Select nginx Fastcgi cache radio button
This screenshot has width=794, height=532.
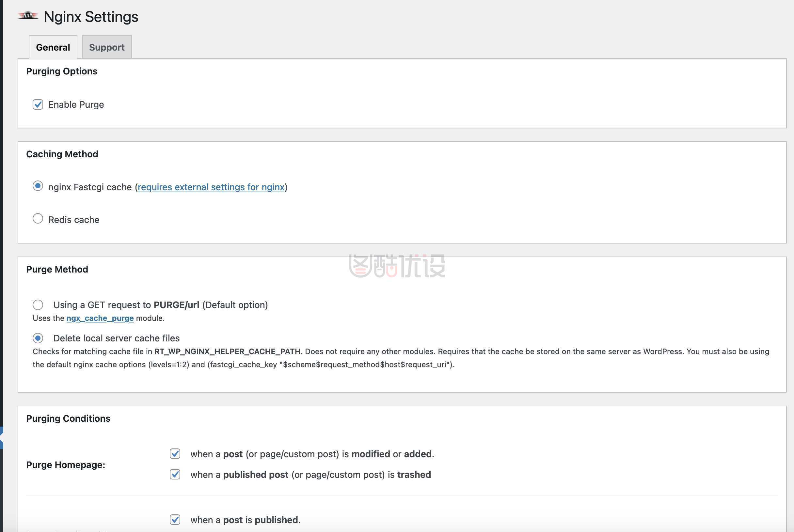[x=38, y=186]
